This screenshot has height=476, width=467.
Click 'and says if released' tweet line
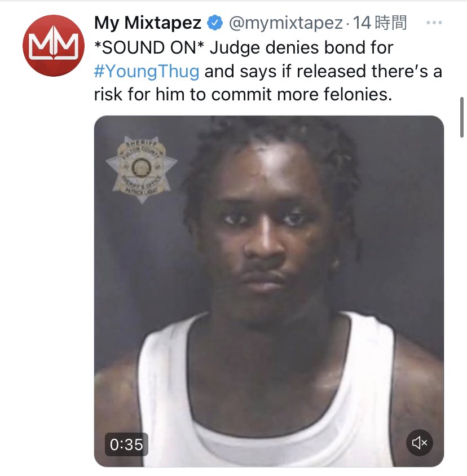click(285, 71)
